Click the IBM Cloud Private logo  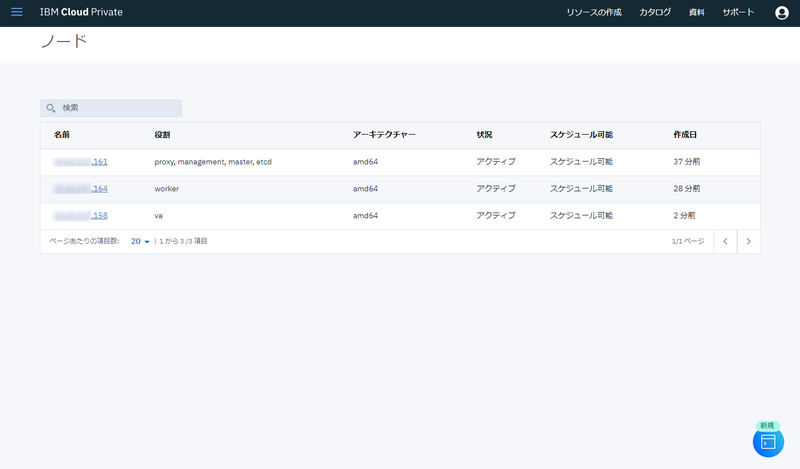[x=81, y=12]
